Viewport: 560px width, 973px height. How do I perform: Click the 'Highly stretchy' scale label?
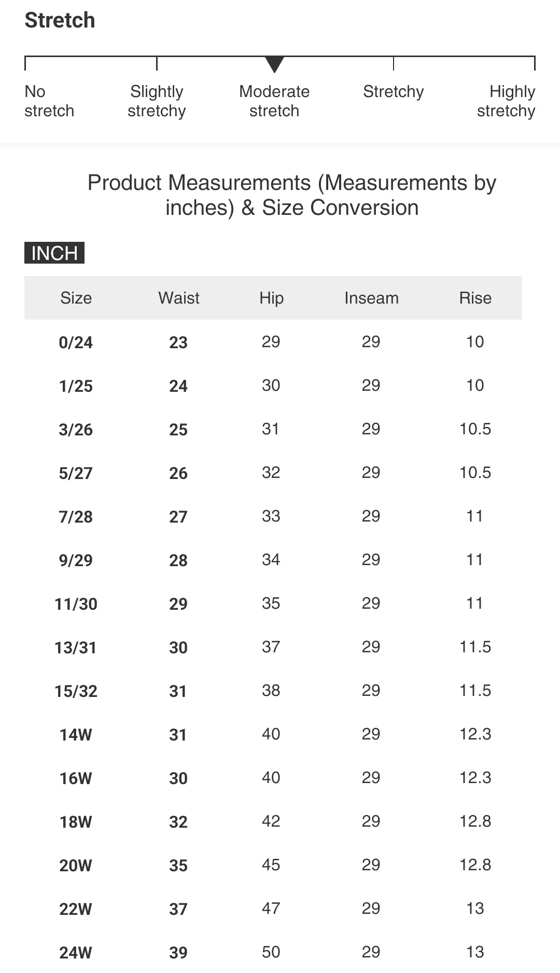click(x=506, y=101)
